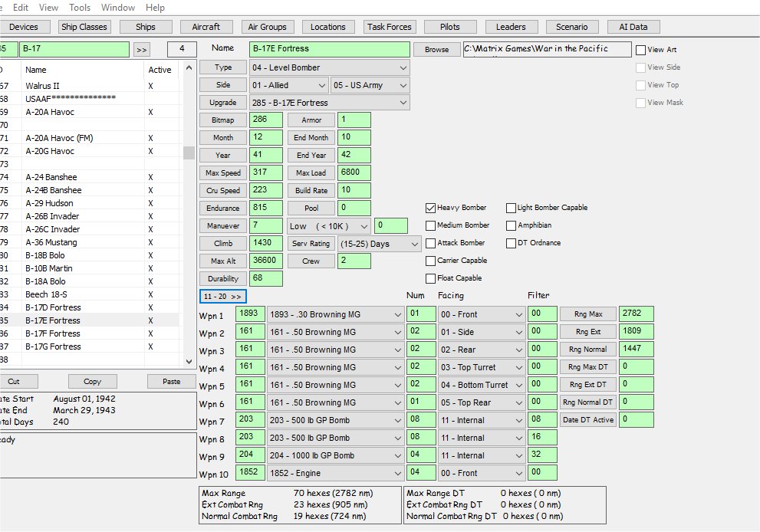Open the Window menu
Viewport: 760px width, 532px height.
118,7
